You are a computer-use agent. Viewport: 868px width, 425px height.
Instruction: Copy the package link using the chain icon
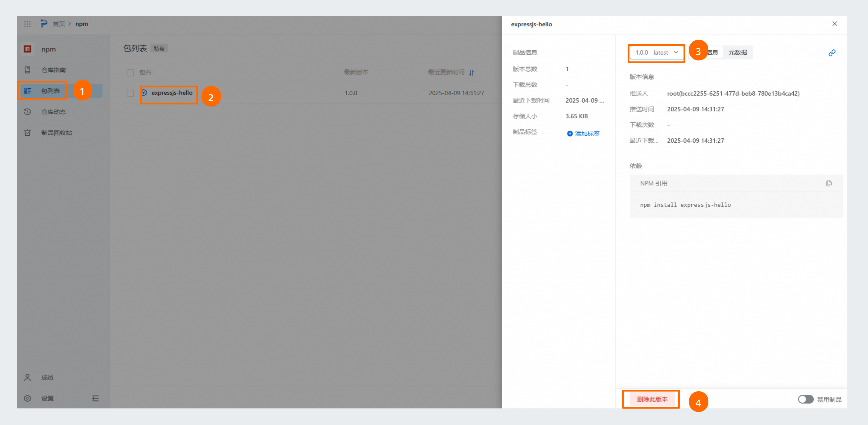click(x=832, y=53)
